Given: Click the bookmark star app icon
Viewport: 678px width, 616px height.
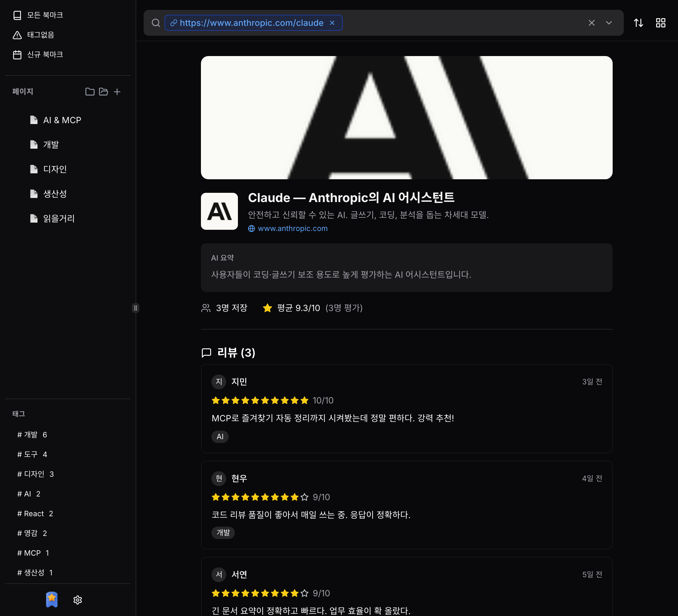Looking at the screenshot, I should [x=52, y=600].
